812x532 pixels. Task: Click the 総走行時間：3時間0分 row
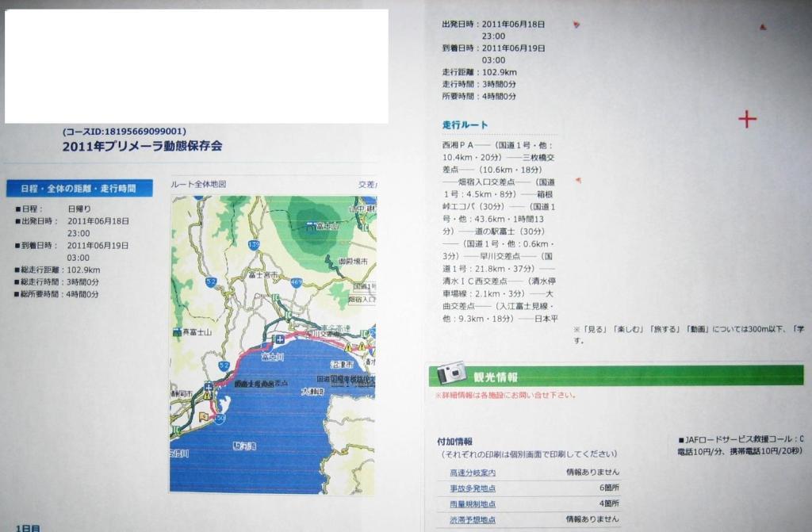pos(57,281)
